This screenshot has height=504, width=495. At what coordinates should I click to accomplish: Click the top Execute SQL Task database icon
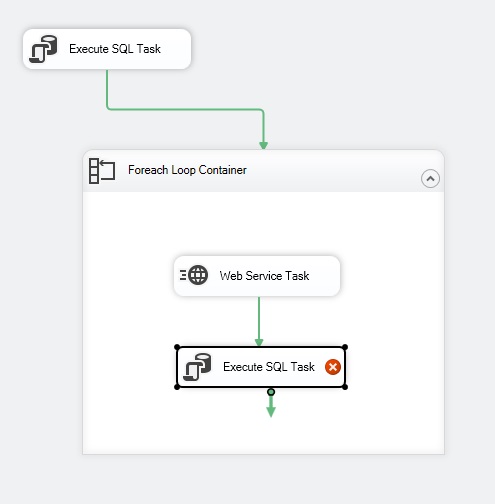[43, 49]
